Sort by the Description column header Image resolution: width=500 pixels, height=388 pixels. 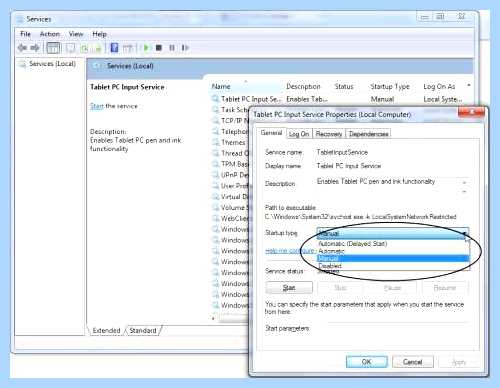pyautogui.click(x=303, y=86)
